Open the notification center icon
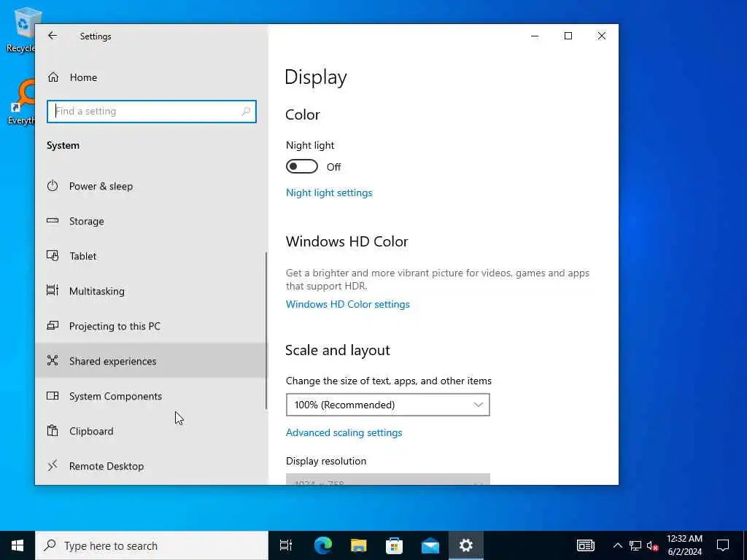 [723, 545]
